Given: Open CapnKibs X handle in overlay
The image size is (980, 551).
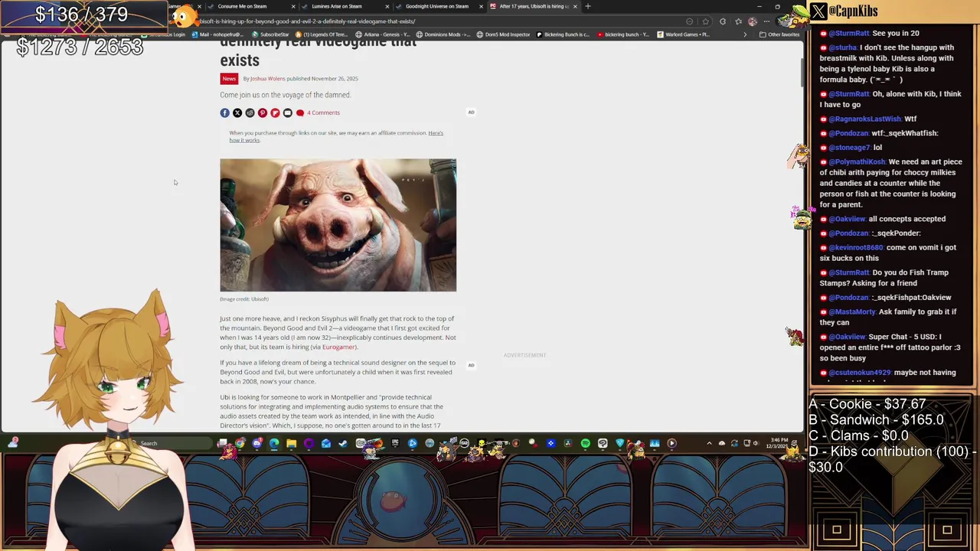Looking at the screenshot, I should 852,11.
